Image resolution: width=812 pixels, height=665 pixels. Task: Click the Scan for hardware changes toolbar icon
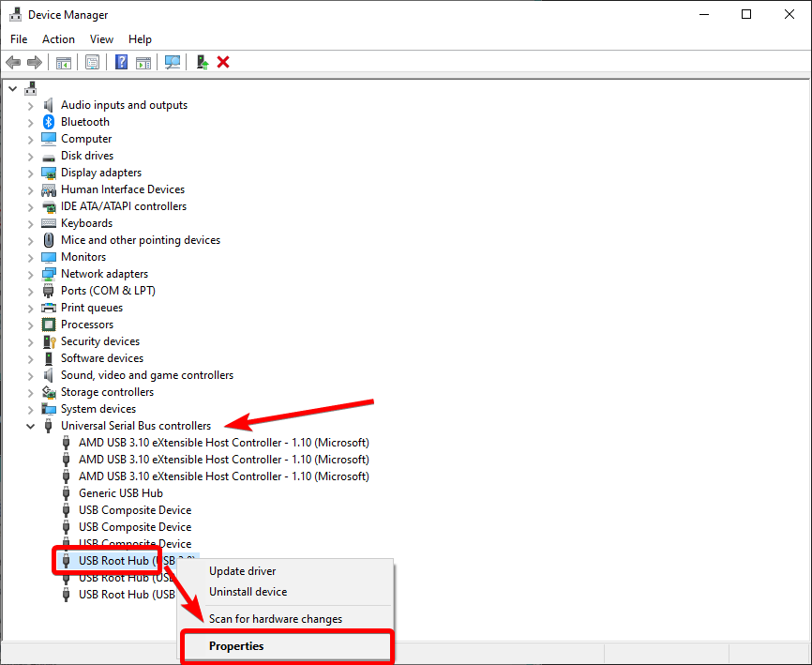[x=173, y=62]
